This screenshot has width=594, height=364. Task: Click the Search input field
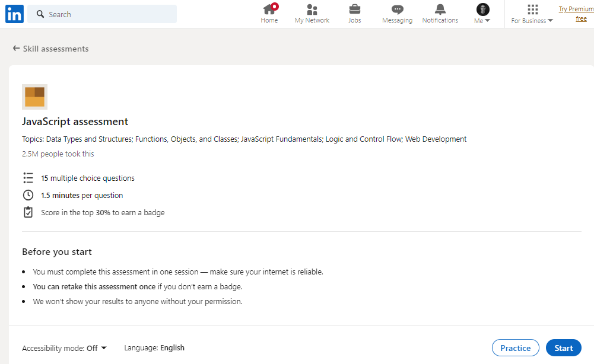pos(102,14)
